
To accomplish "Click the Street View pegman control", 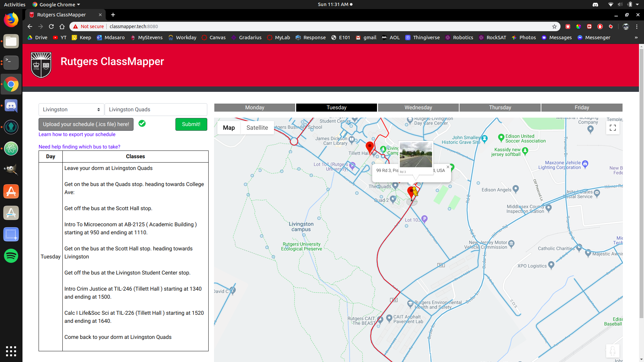I will pos(612,351).
